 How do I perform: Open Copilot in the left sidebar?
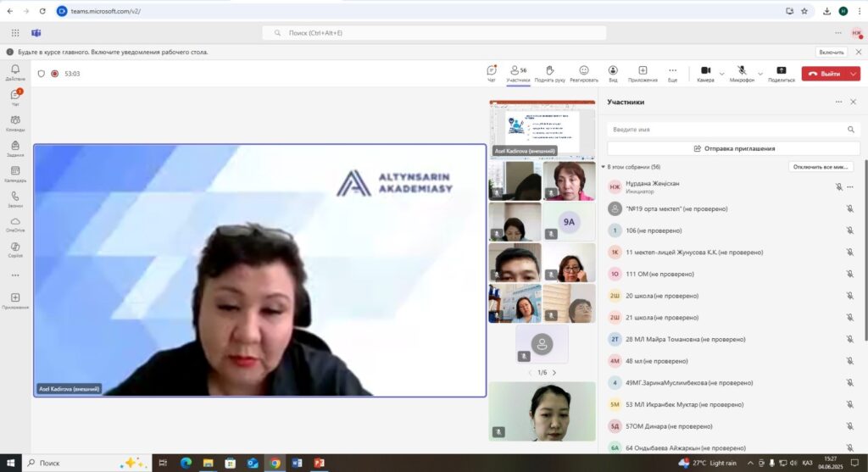coord(15,249)
